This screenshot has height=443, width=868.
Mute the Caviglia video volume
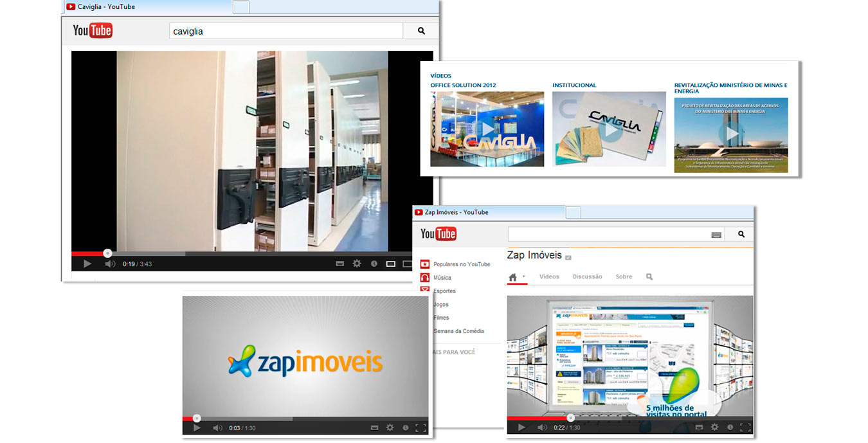[x=110, y=264]
